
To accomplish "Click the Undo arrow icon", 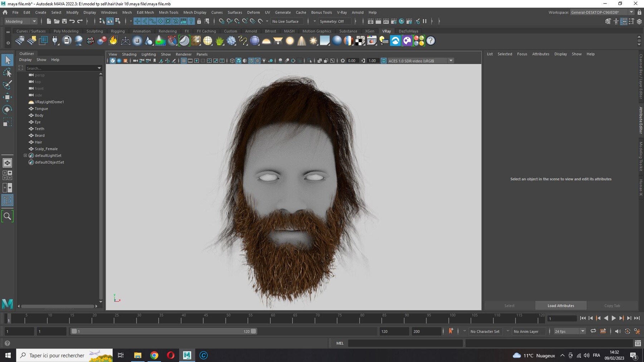I will pyautogui.click(x=72, y=21).
